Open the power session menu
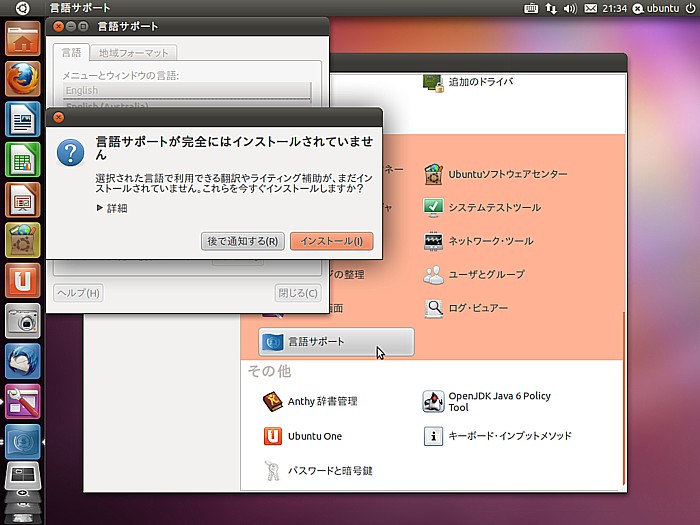Screen dimensions: 700x525 tap(690, 8)
